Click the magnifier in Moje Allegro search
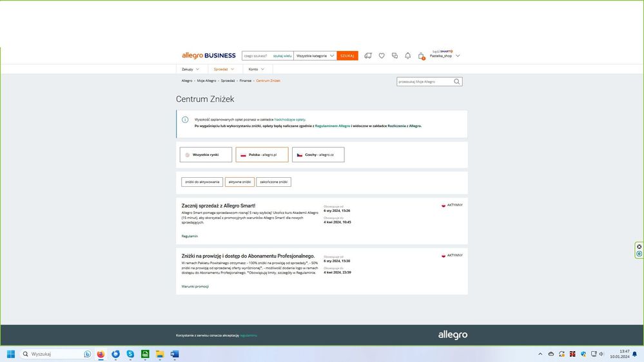The width and height of the screenshot is (644, 362). click(x=457, y=82)
